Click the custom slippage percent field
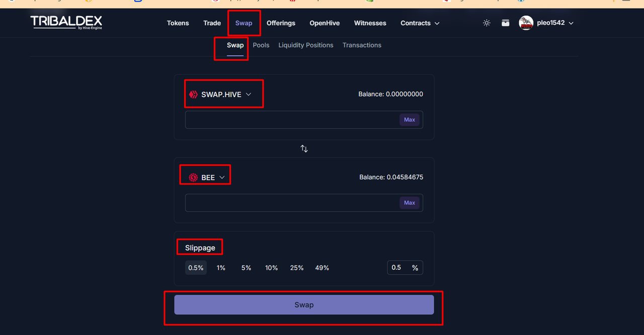The height and width of the screenshot is (335, 644). pyautogui.click(x=405, y=267)
